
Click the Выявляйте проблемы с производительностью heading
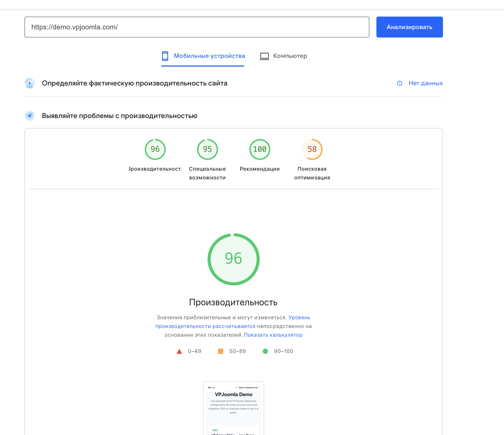pos(119,116)
